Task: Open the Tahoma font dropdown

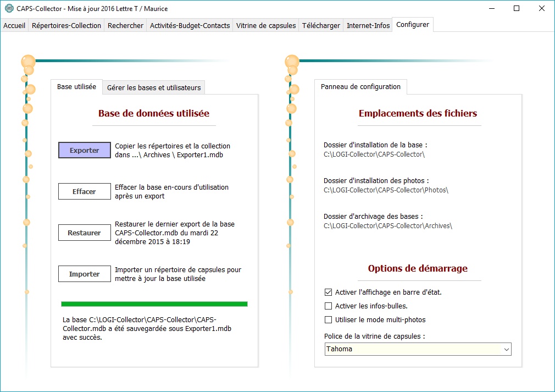Action: 418,349
